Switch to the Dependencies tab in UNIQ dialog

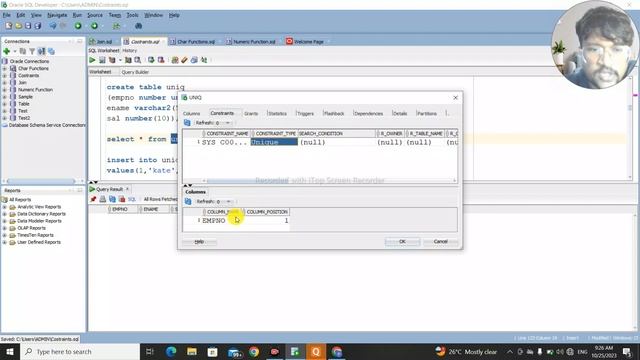point(369,113)
